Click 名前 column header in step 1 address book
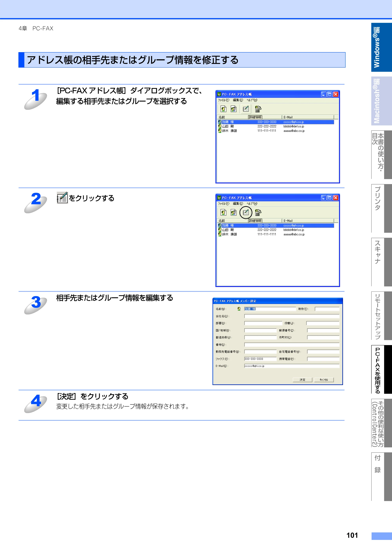 click(232, 117)
